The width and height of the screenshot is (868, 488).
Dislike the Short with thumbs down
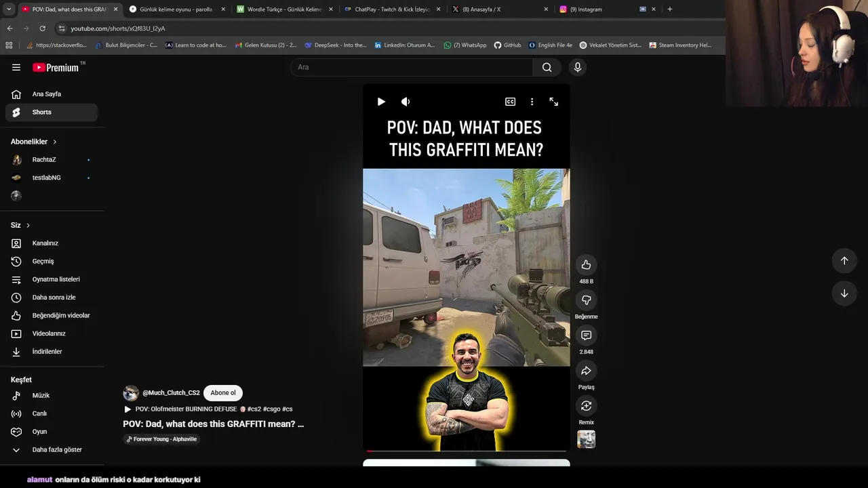(x=586, y=300)
